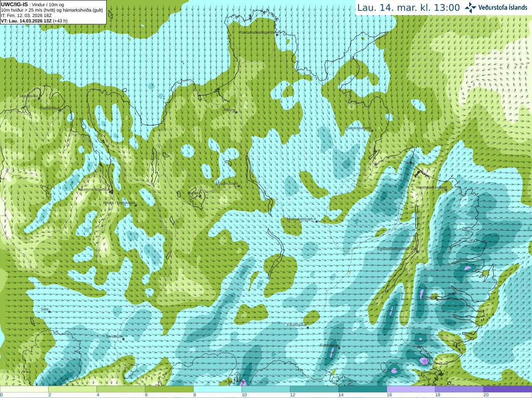Select the Reykir í Fnjóskadal station dot

[x=135, y=205]
